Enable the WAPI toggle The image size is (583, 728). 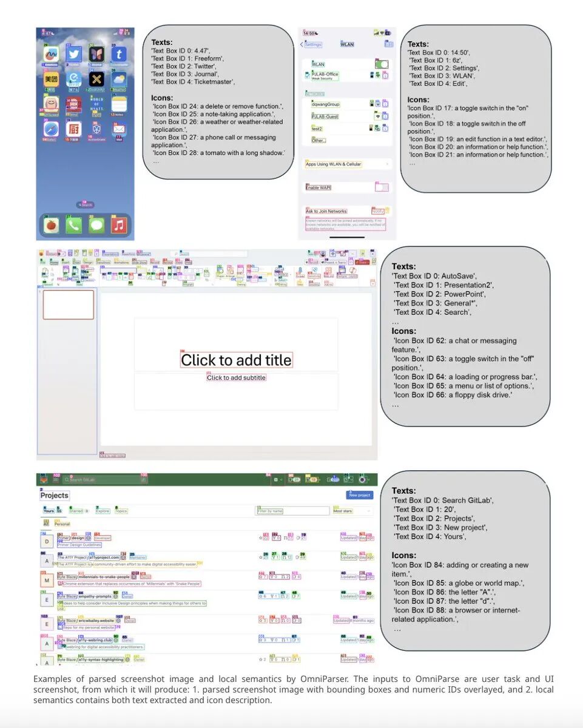[381, 188]
